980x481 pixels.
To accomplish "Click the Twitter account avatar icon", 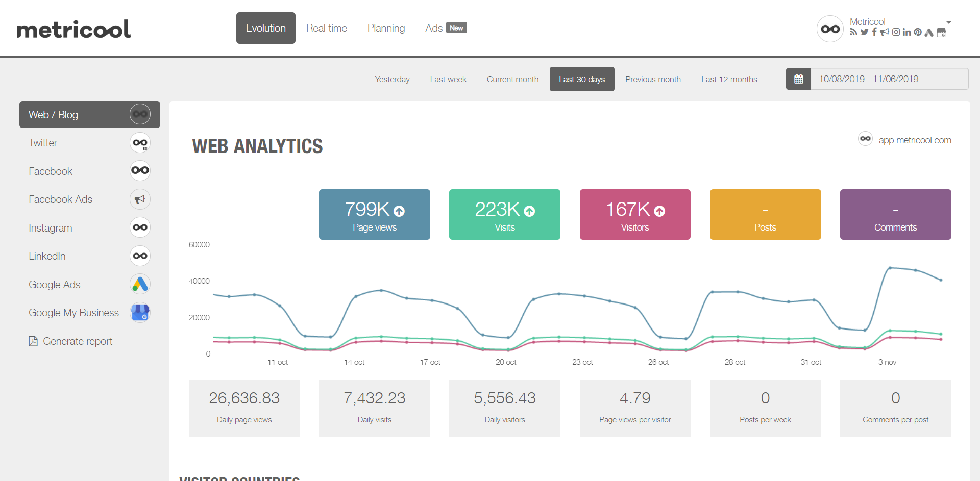I will pos(140,143).
